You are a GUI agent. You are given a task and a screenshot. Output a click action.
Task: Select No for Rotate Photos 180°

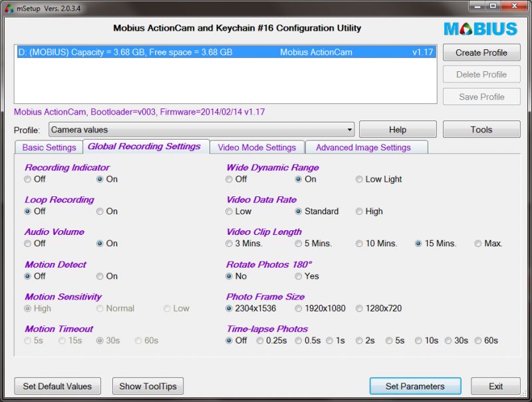point(237,276)
